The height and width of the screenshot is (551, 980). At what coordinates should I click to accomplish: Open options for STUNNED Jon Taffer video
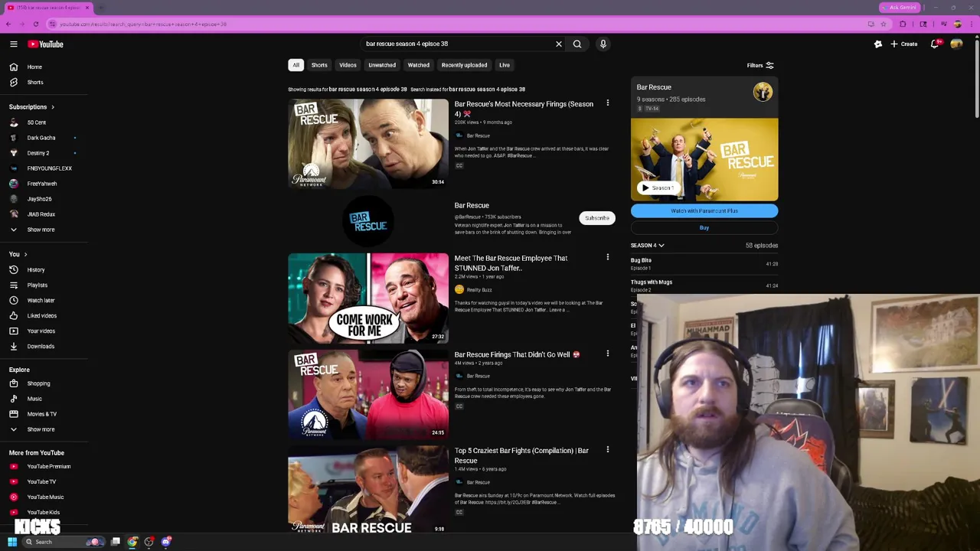tap(608, 257)
